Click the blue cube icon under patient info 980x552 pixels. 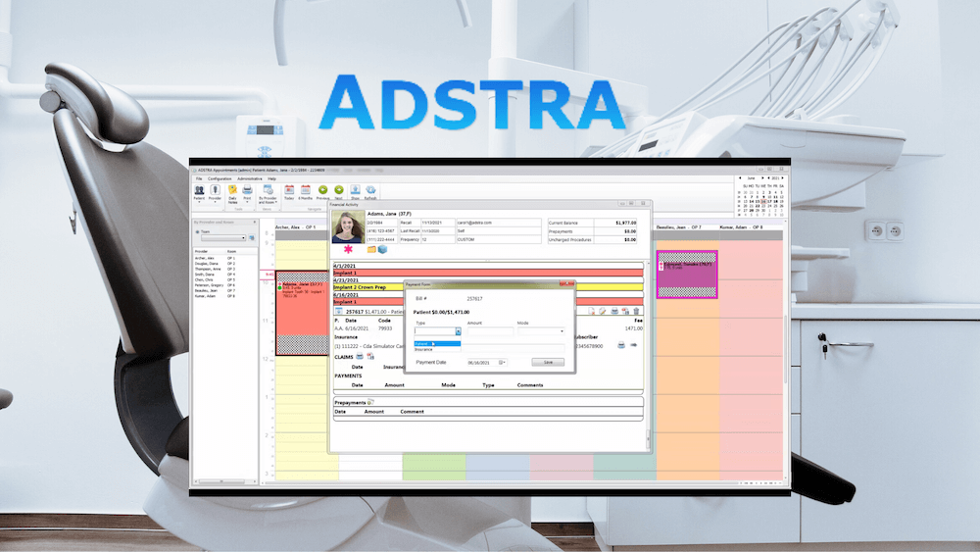pyautogui.click(x=382, y=249)
